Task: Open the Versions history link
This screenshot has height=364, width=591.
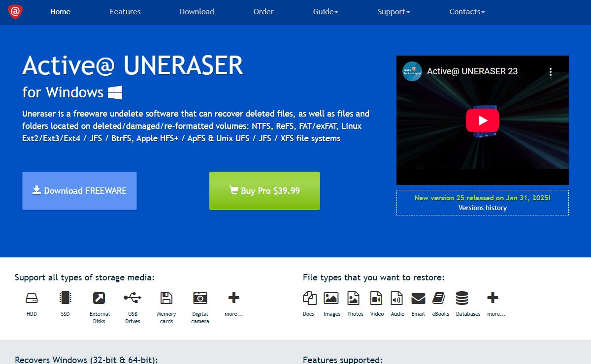Action: [483, 208]
